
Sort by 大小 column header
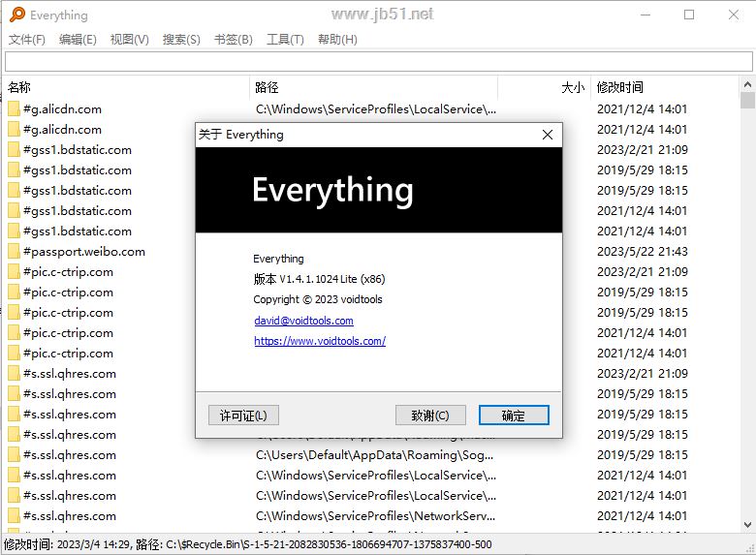click(x=544, y=87)
